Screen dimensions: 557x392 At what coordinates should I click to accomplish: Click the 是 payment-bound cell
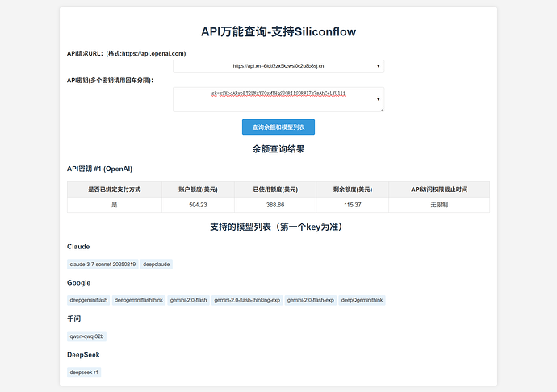pos(115,205)
